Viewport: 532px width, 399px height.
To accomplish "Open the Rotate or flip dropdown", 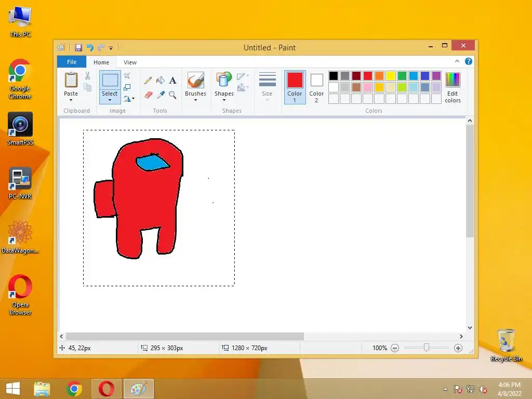I will click(x=129, y=99).
